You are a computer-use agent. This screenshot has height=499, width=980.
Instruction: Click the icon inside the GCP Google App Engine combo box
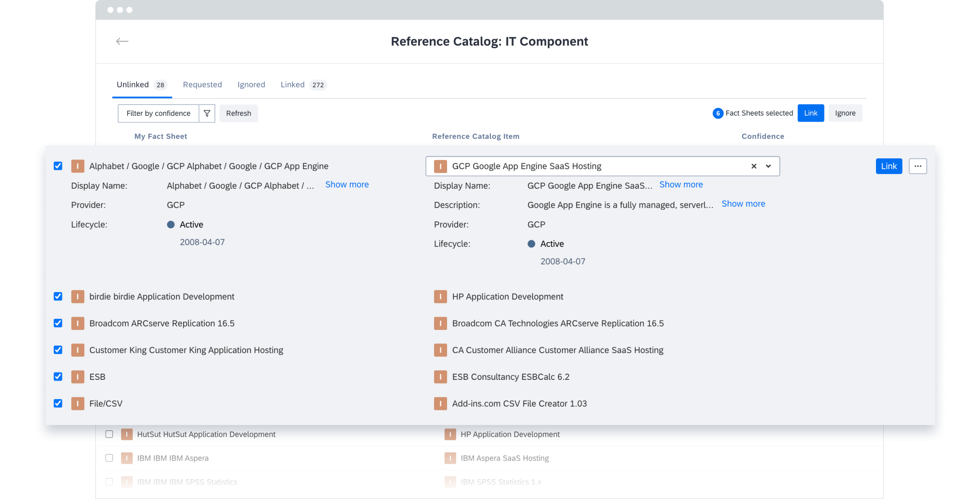(440, 166)
